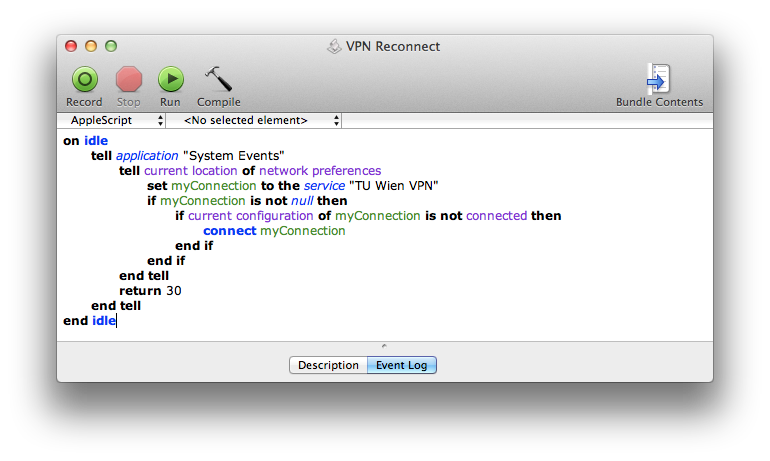Viewport: 770px width, 461px height.
Task: Click the "System Events" text in script
Action: (x=240, y=155)
